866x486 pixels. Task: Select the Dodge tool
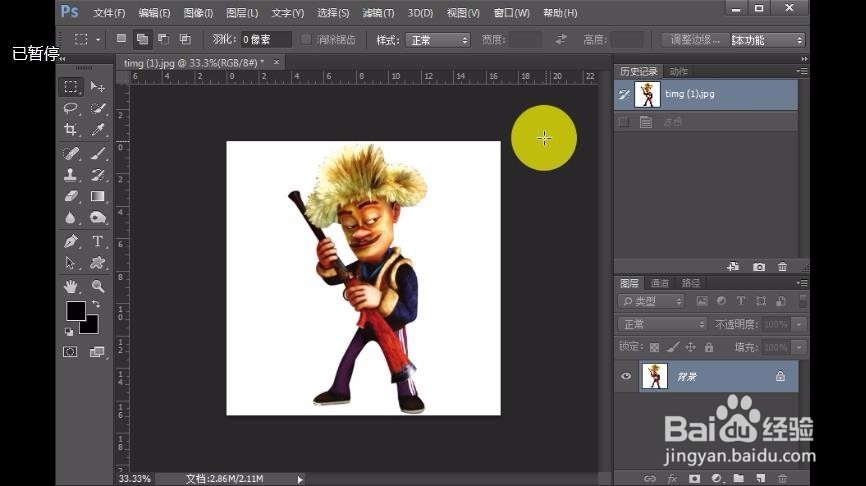[x=98, y=218]
